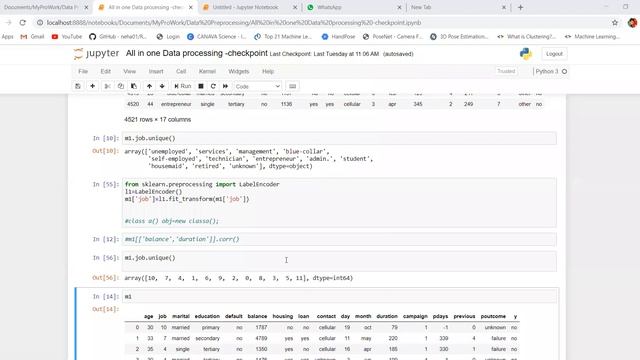Click the Jupyter logo

point(96,53)
